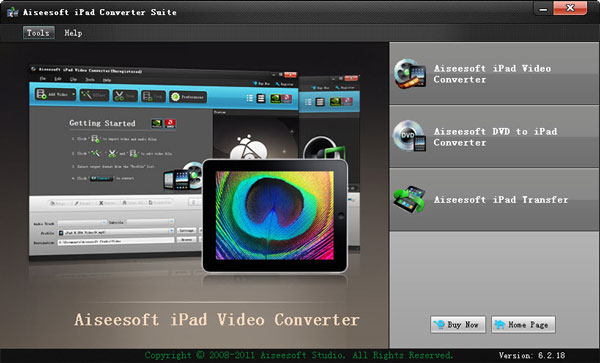This screenshot has height=363, width=600.
Task: Minimize the iPad Converter Suite window
Action: point(543,8)
